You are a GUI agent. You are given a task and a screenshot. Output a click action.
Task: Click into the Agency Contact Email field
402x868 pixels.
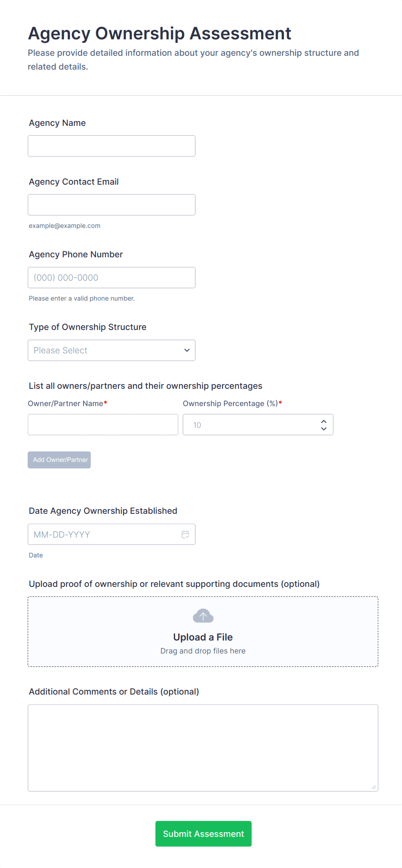point(112,205)
